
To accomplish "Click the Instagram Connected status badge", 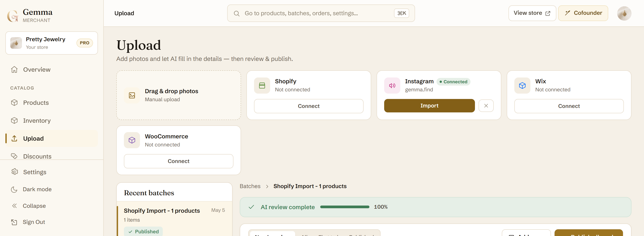I will (x=453, y=82).
